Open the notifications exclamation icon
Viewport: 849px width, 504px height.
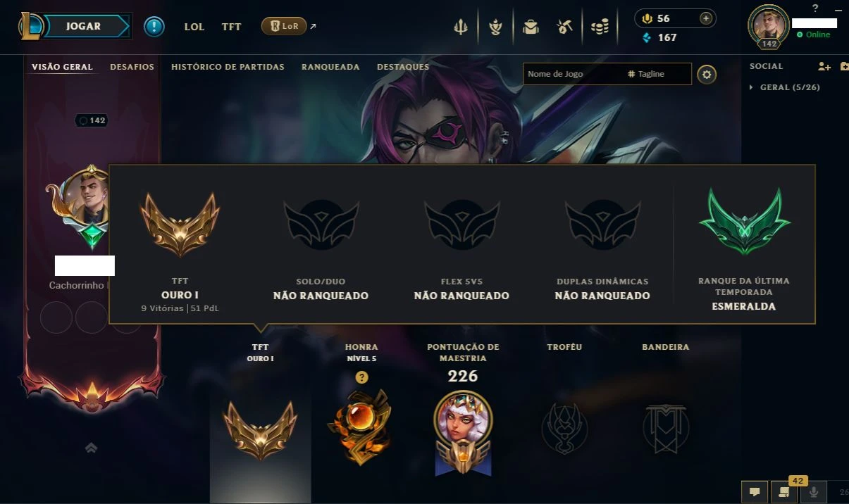(154, 27)
